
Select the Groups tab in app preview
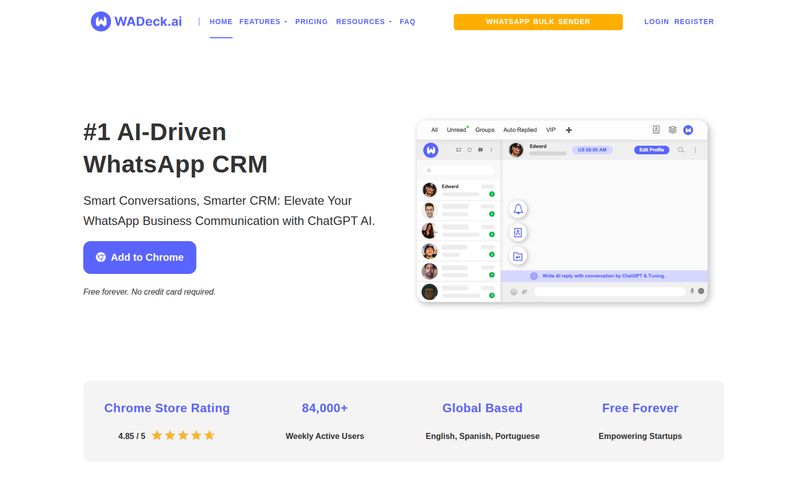pos(485,130)
